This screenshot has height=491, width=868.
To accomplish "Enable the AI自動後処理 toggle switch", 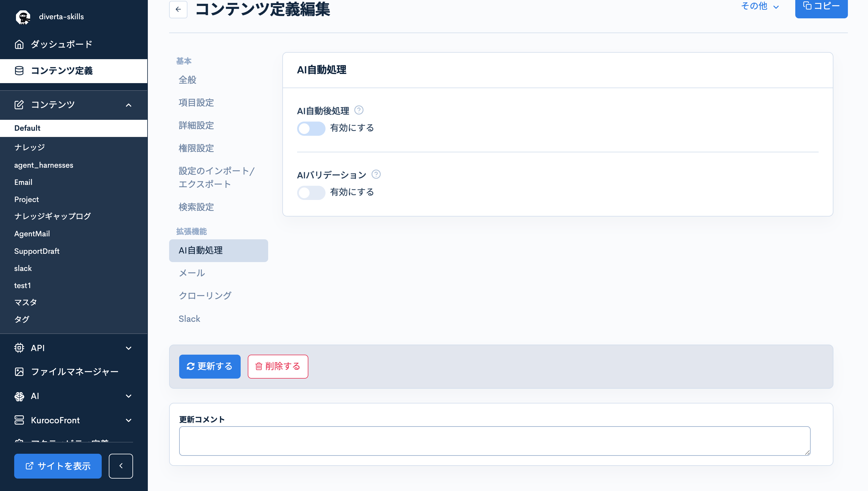I will [311, 128].
